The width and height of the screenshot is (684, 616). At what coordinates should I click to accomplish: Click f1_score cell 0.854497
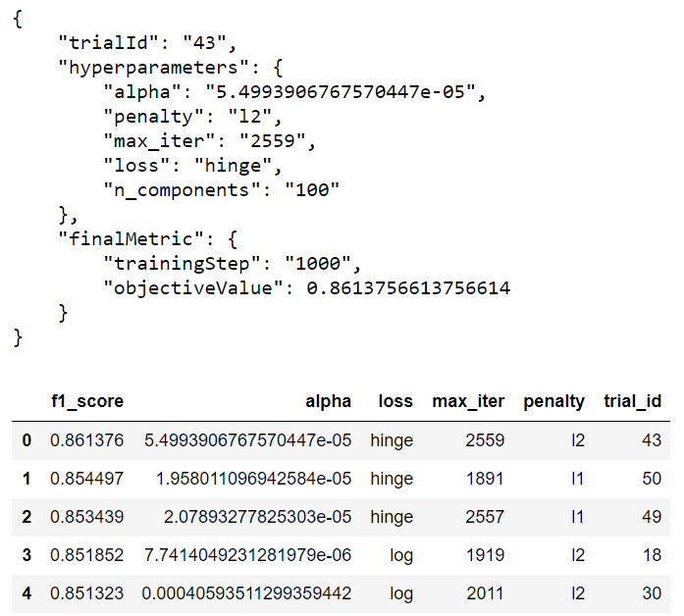[86, 479]
